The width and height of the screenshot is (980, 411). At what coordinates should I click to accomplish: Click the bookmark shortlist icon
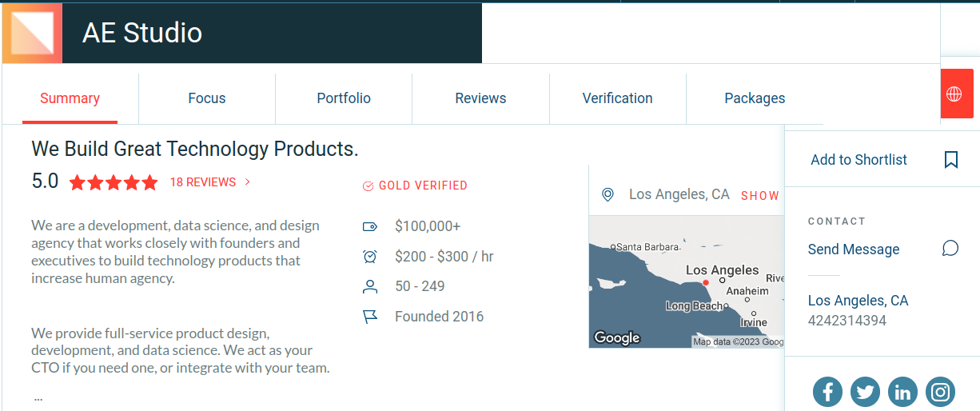tap(950, 160)
